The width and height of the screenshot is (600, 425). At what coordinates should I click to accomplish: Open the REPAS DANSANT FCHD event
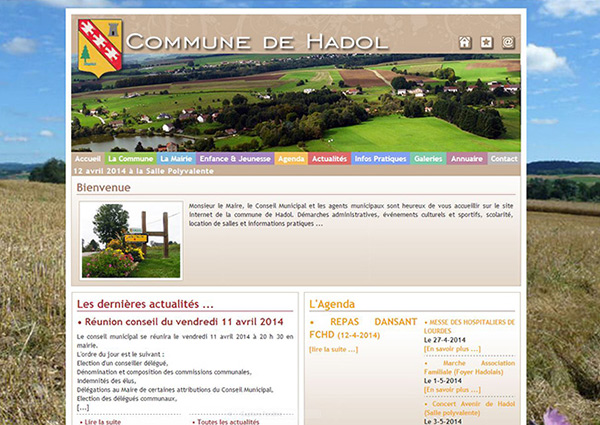tap(363, 328)
